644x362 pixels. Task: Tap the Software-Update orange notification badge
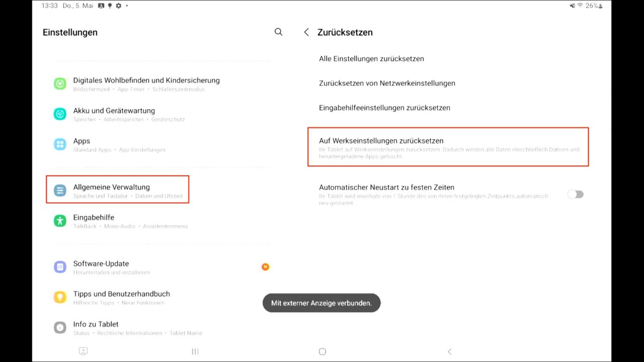(265, 267)
